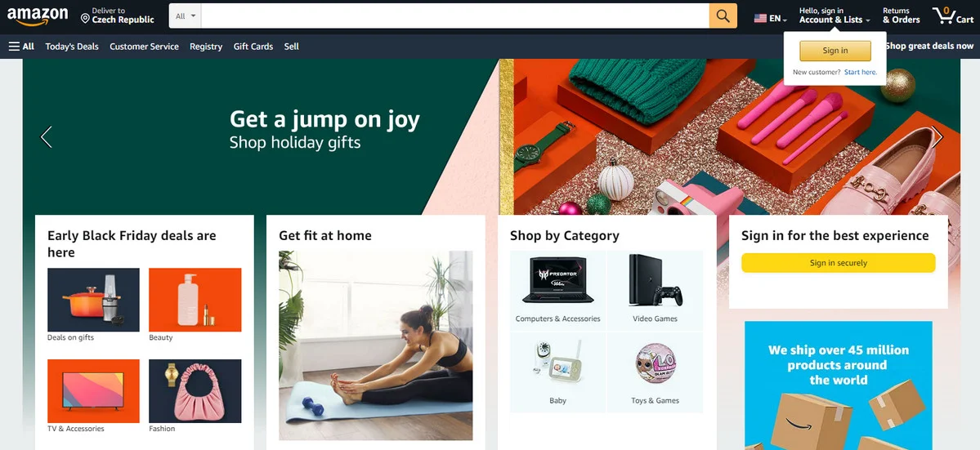Open the hamburger All menu
This screenshot has width=980, height=450.
tap(21, 47)
